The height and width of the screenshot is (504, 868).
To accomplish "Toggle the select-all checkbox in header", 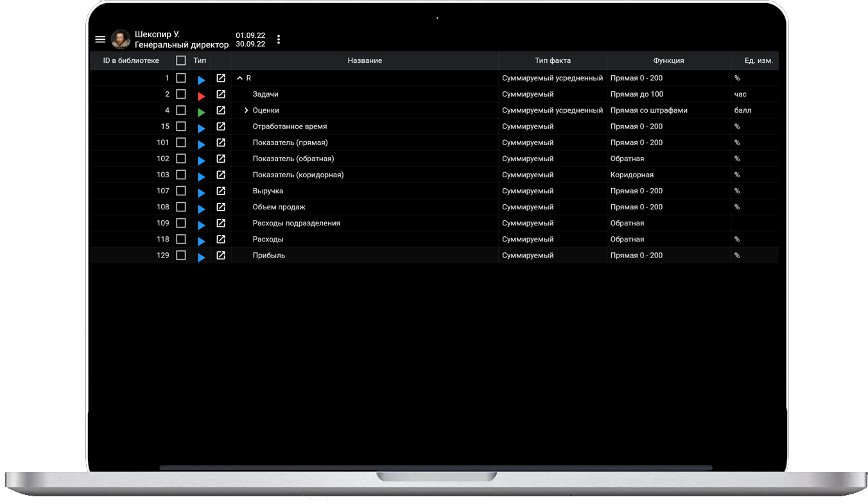I will 181,60.
